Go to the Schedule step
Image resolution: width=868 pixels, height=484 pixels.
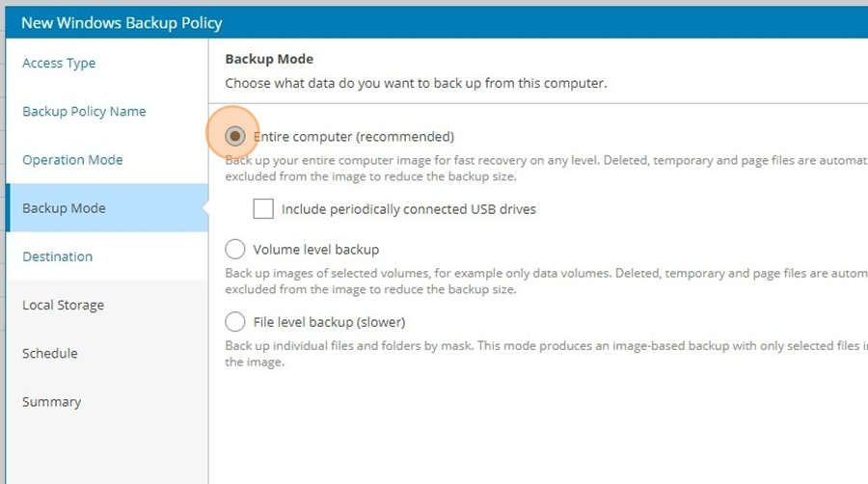tap(50, 354)
